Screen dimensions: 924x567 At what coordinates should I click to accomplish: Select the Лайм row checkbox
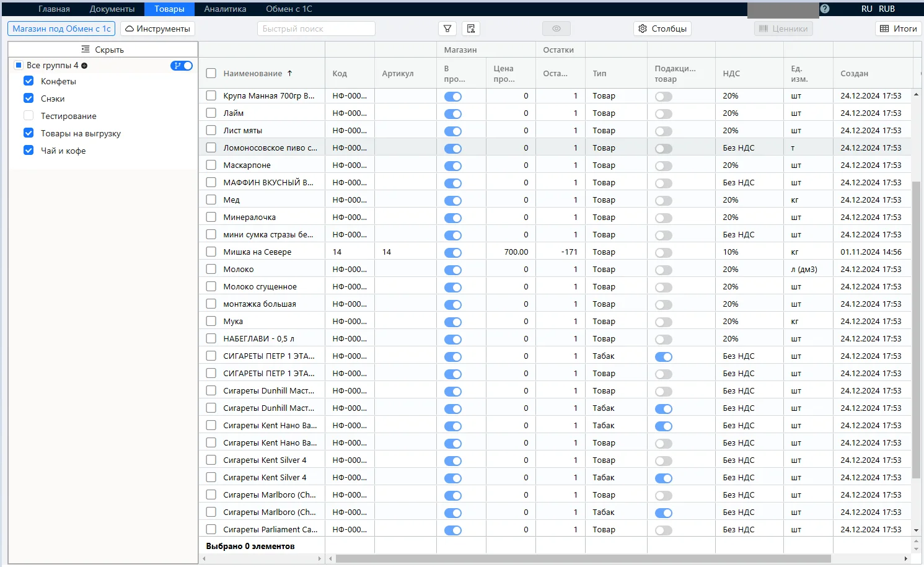(x=211, y=113)
